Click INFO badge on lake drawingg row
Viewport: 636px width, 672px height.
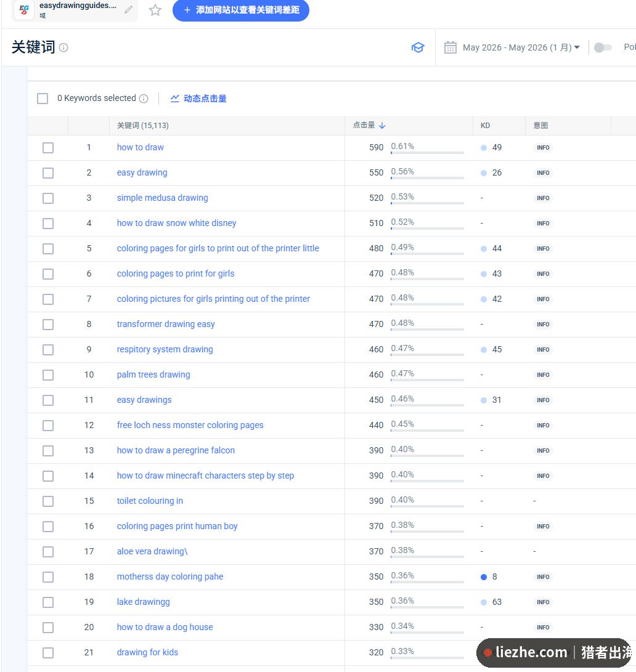coord(543,602)
